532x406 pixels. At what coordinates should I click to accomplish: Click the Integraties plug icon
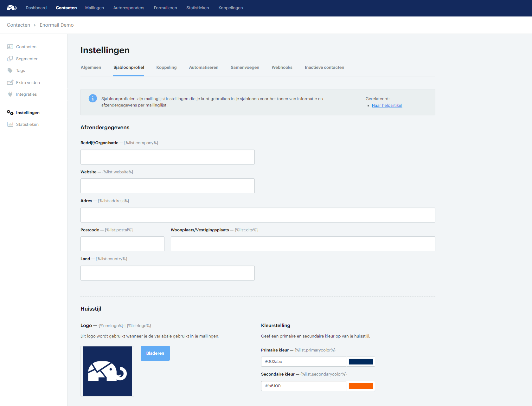click(x=10, y=94)
